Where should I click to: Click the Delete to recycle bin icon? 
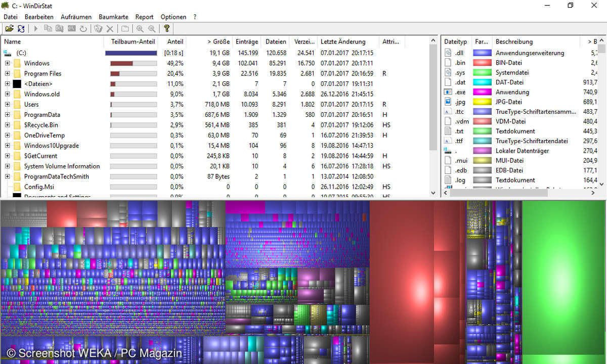(x=98, y=29)
